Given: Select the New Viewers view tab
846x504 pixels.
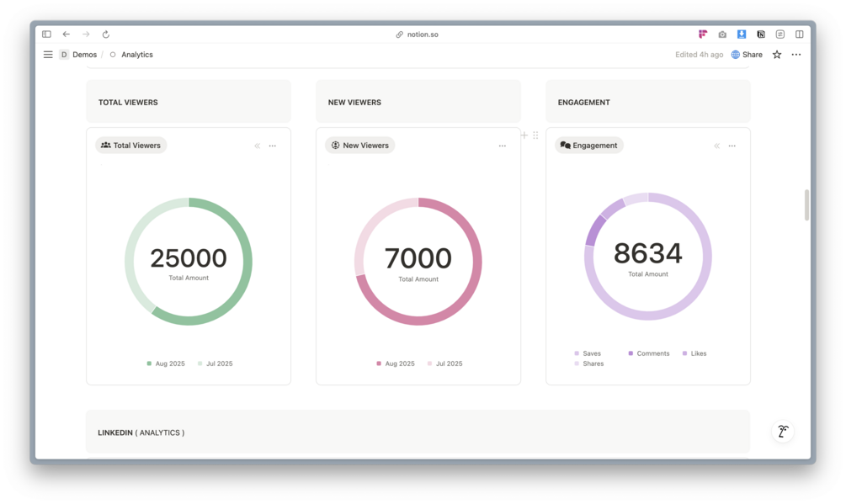Looking at the screenshot, I should tap(360, 145).
